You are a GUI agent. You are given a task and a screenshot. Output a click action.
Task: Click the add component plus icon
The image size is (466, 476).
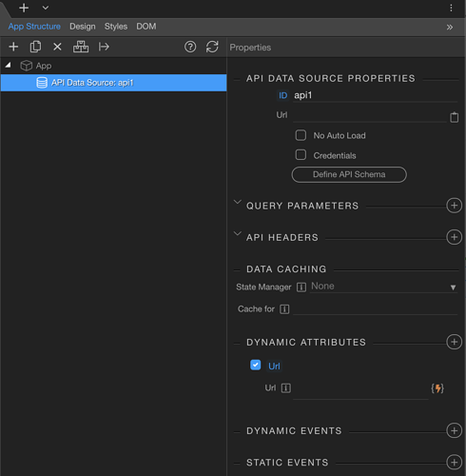[x=13, y=47]
